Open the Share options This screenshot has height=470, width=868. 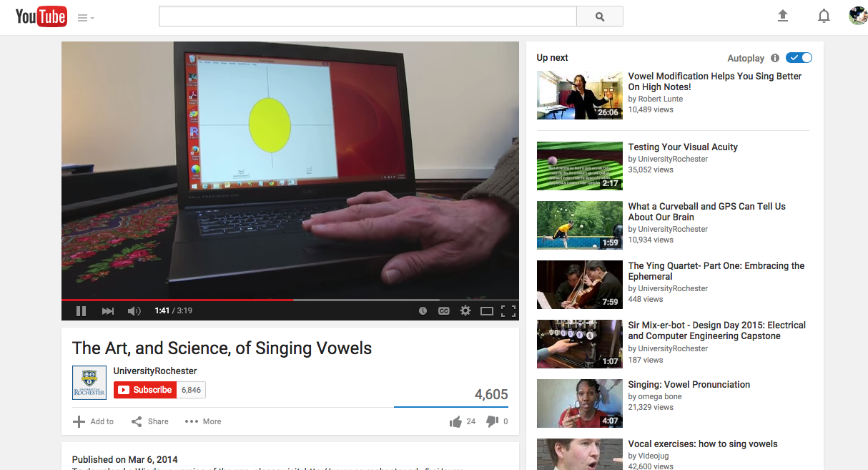pos(150,421)
